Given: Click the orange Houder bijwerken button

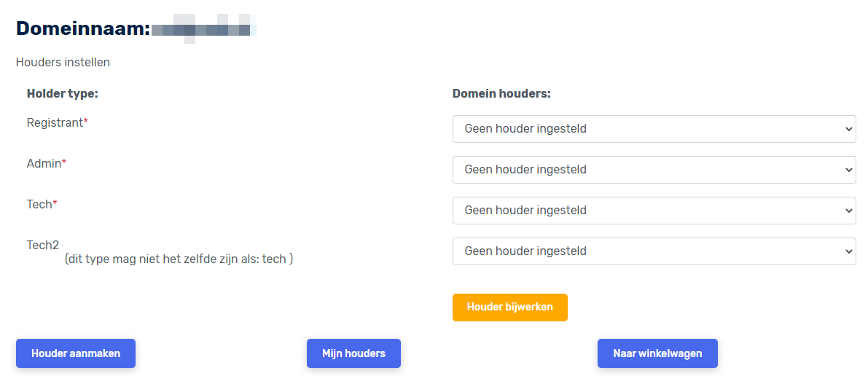Looking at the screenshot, I should point(509,307).
